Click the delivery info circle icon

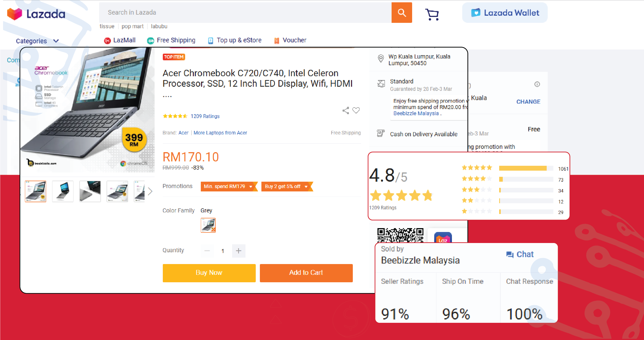tap(537, 84)
